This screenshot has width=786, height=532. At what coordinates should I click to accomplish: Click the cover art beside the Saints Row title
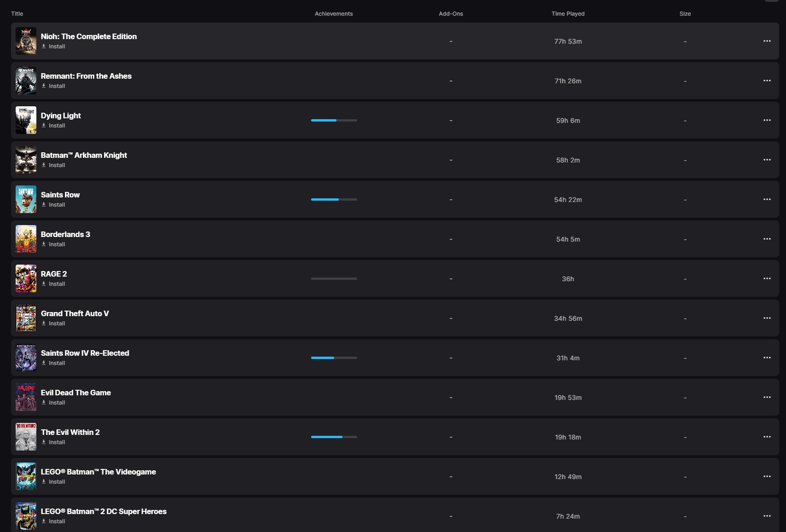[26, 199]
